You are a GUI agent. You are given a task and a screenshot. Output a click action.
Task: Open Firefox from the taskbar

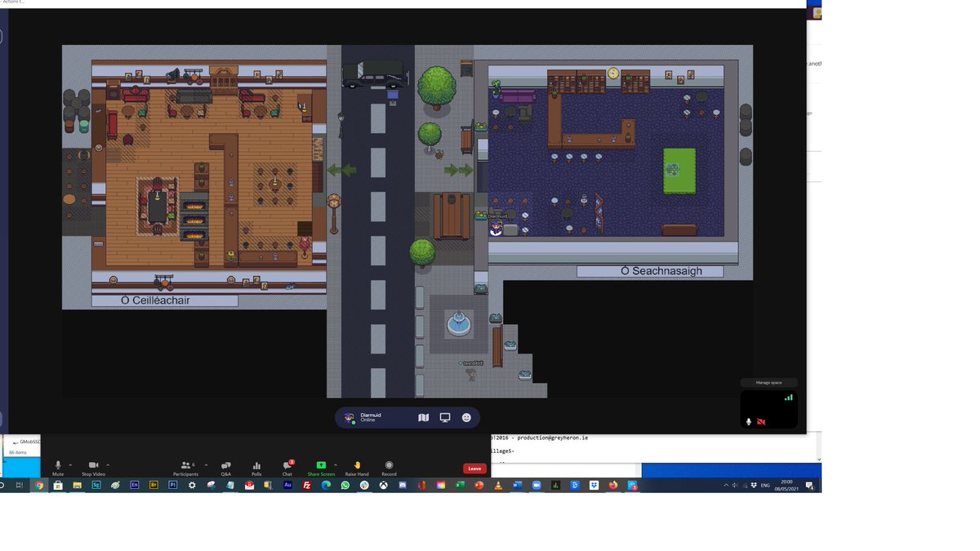613,485
